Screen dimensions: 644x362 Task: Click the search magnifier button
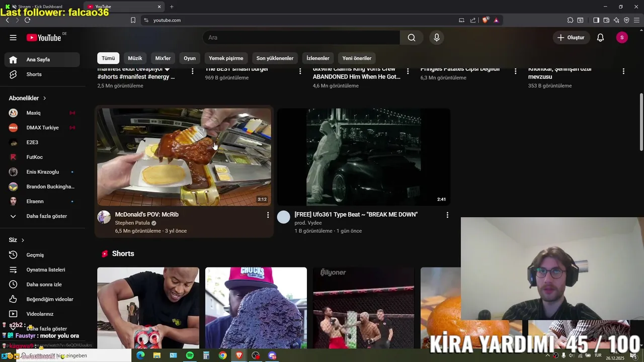point(412,38)
